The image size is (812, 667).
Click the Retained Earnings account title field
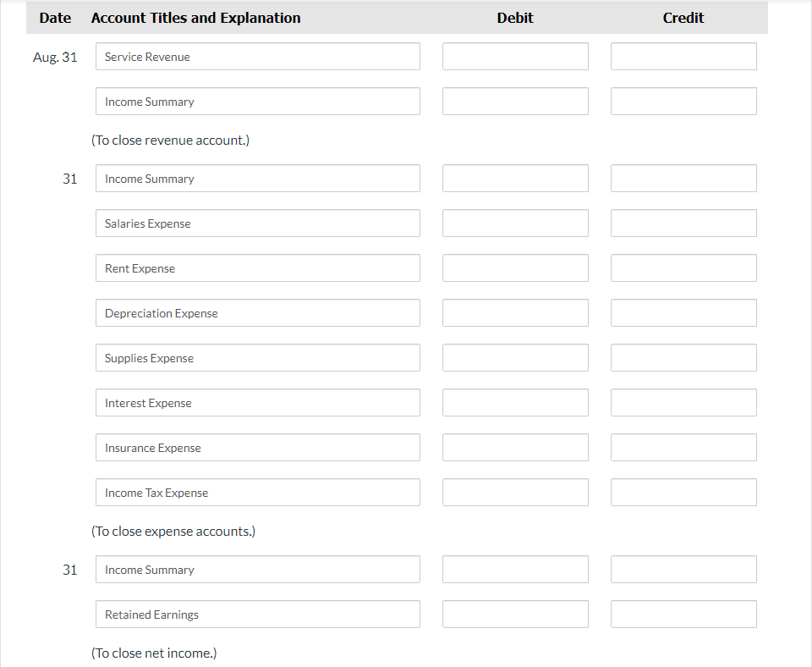point(257,614)
